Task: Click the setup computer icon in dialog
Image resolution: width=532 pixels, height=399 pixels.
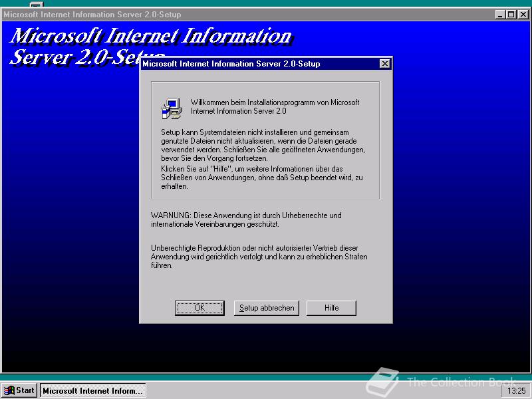Action: (x=172, y=108)
